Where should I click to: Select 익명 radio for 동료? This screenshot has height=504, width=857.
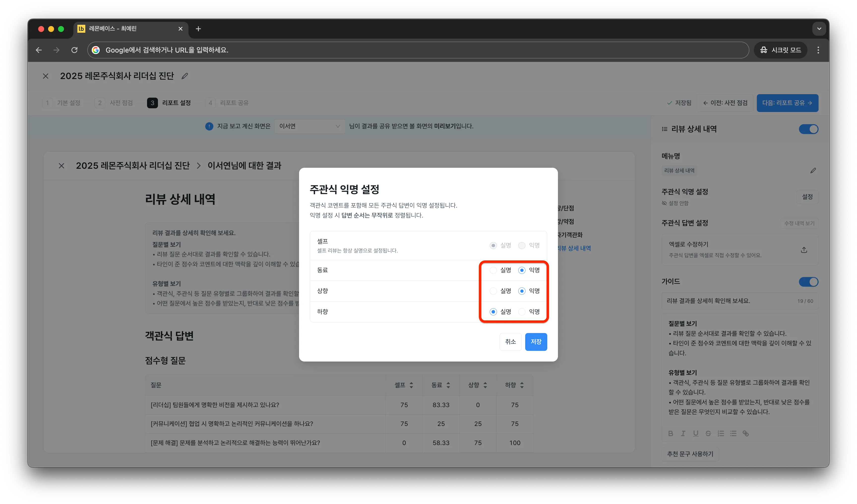[x=522, y=270]
